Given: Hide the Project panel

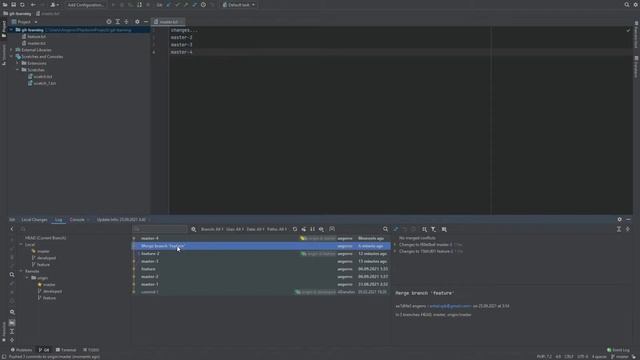Looking at the screenshot, I should [146, 22].
